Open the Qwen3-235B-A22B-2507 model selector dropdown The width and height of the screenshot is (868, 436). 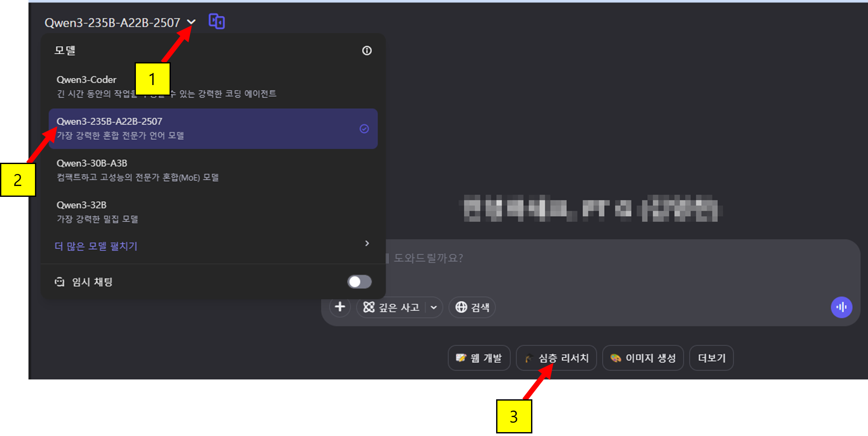click(x=120, y=22)
